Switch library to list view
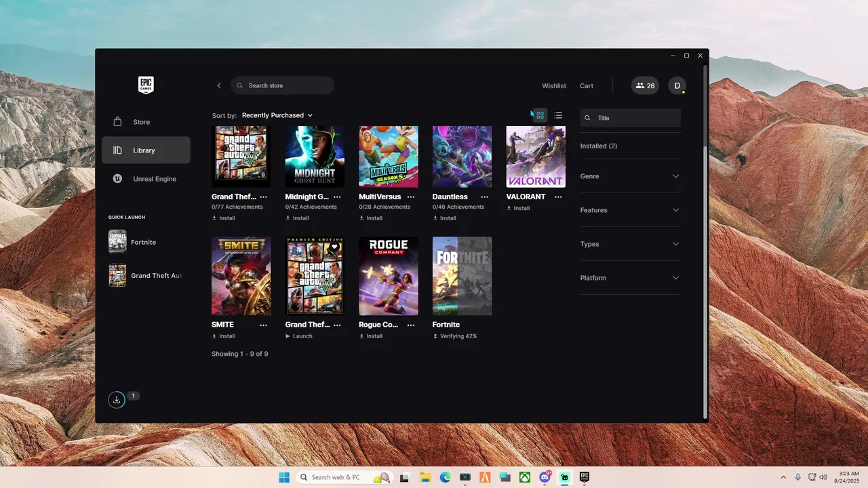 (558, 115)
